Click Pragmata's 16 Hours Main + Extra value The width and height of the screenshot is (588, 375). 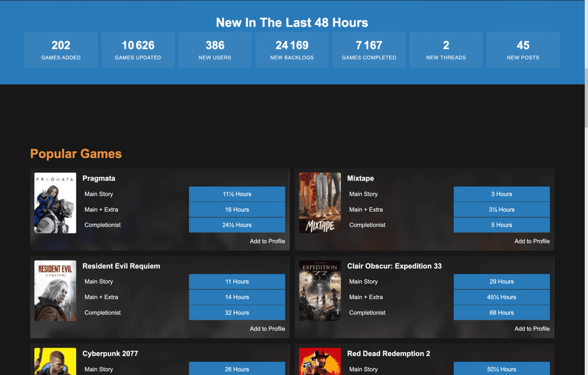click(x=237, y=210)
